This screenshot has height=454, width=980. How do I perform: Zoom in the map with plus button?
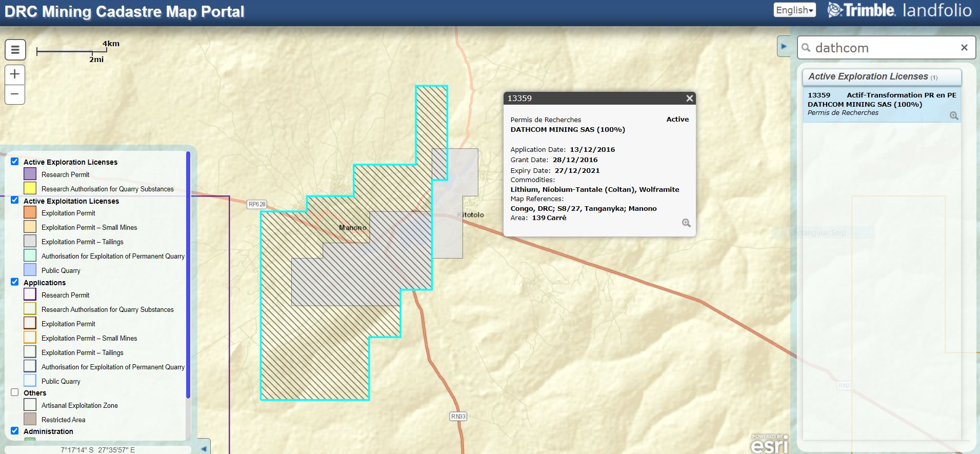(15, 74)
